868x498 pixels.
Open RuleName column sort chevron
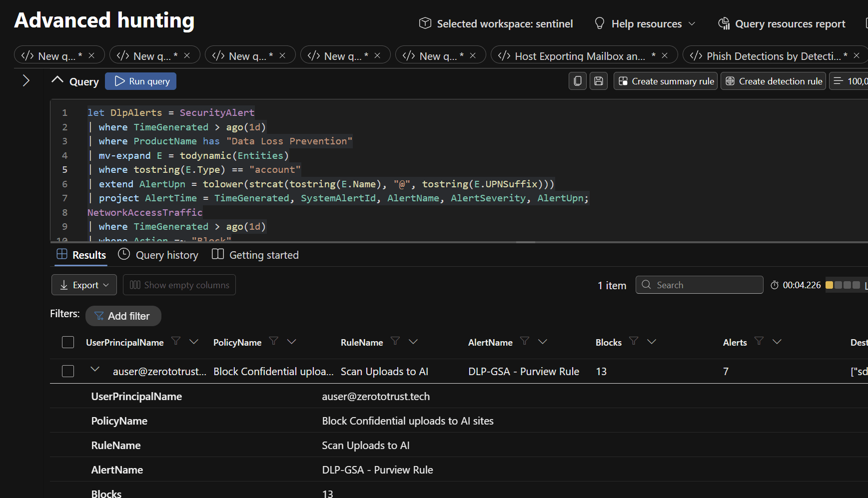(x=413, y=341)
